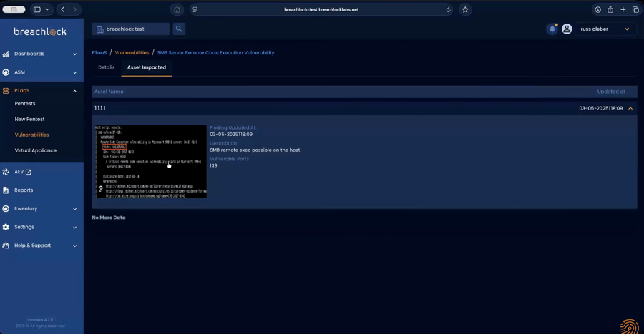Show browser tab overview
The height and width of the screenshot is (335, 644).
point(635,9)
